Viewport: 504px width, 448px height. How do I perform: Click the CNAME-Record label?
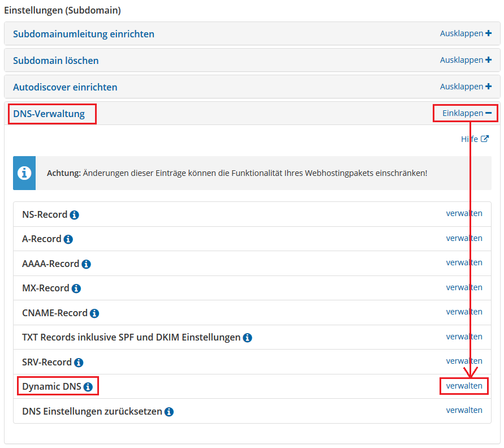click(55, 313)
